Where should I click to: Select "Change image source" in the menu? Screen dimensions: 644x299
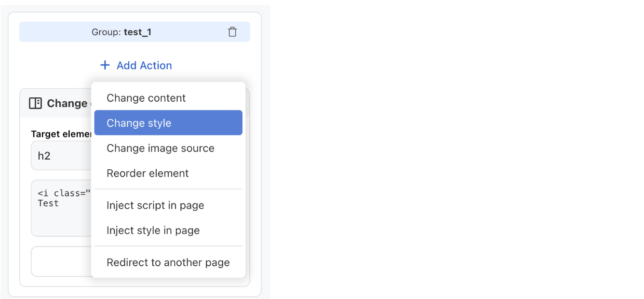click(x=160, y=148)
